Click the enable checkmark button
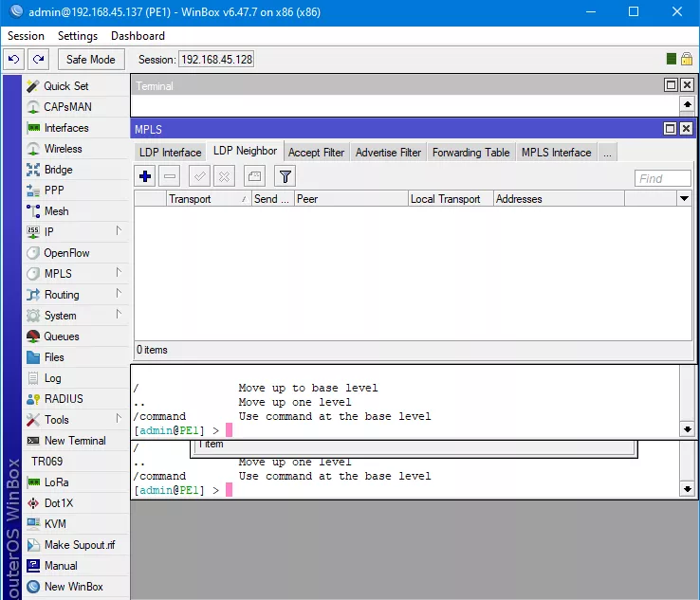This screenshot has height=600, width=700. pos(199,176)
